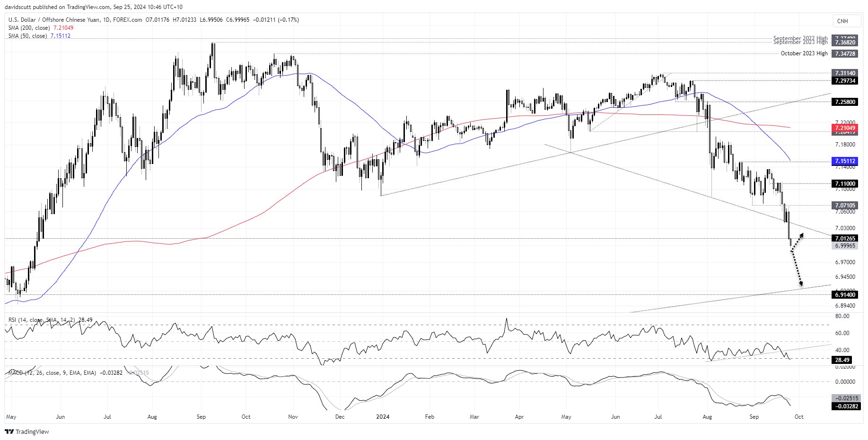Viewport: 868px width, 440px height.
Task: Click the October 2023 High annotation text
Action: [804, 53]
